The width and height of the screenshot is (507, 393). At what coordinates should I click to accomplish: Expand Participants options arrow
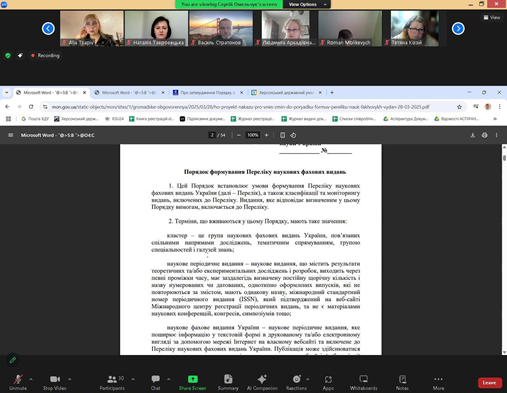(x=133, y=379)
